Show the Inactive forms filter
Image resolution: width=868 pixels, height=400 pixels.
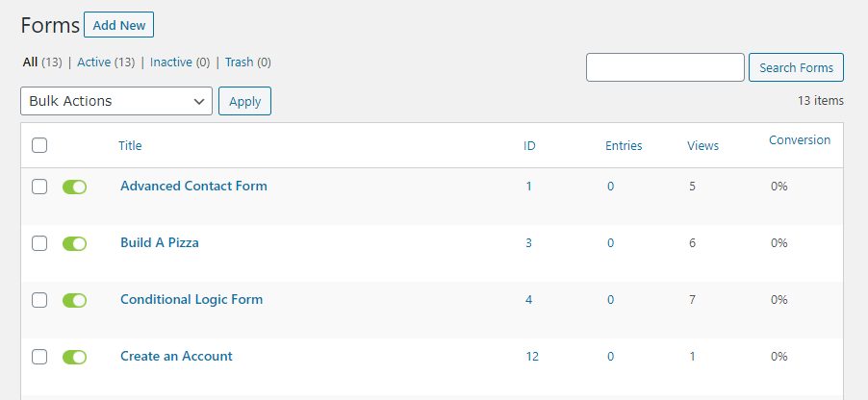pyautogui.click(x=171, y=62)
